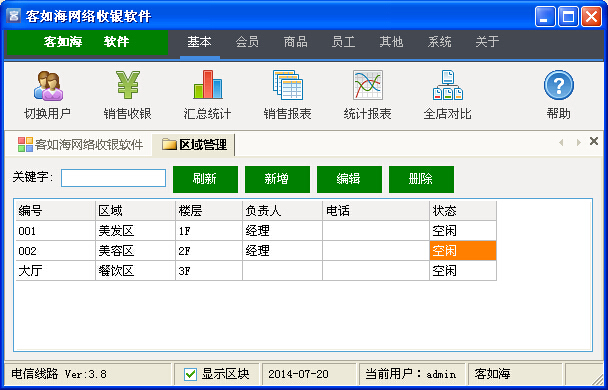
Task: Switch to 客如海网络收银软件 home tab
Action: coord(81,145)
